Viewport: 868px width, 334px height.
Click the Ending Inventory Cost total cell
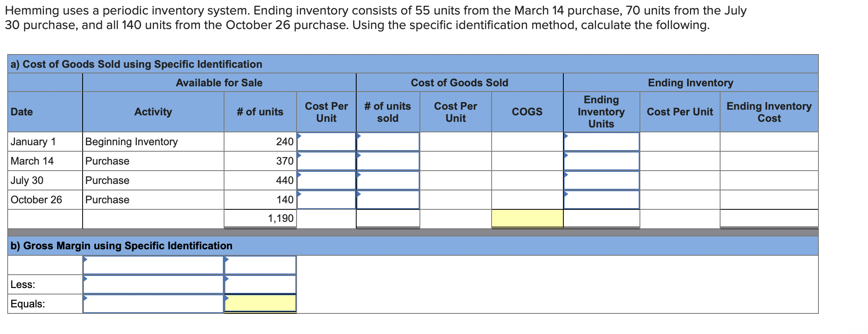click(769, 219)
